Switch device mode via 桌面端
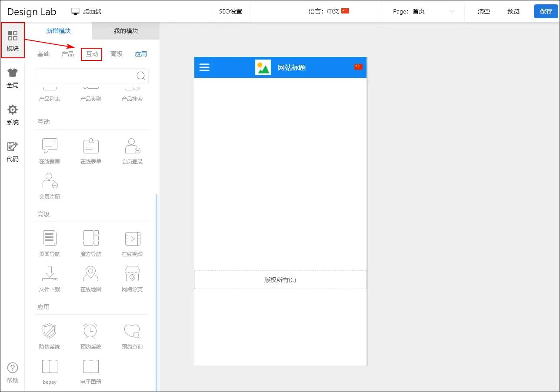The height and width of the screenshot is (392, 560). pos(87,12)
